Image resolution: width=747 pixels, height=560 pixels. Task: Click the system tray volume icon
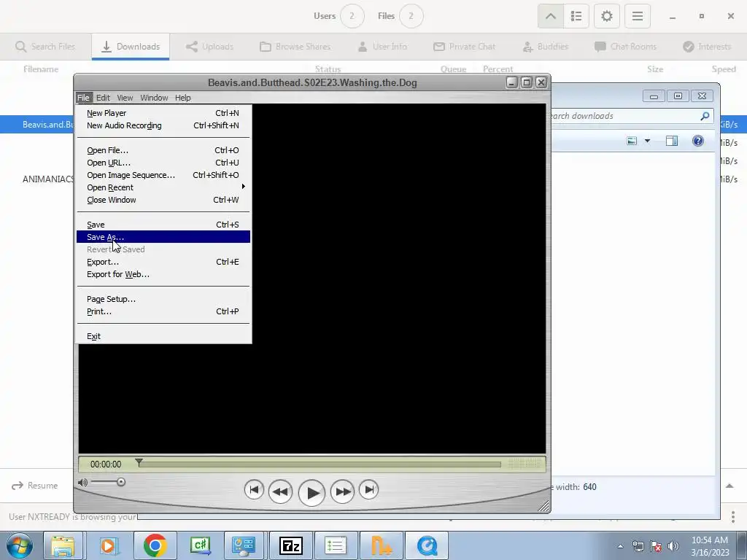673,546
